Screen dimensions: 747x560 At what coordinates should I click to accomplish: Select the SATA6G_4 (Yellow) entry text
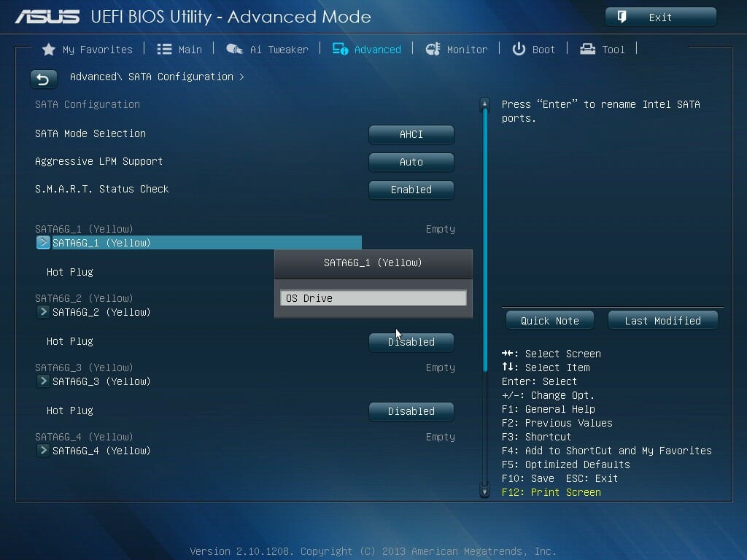tap(101, 451)
